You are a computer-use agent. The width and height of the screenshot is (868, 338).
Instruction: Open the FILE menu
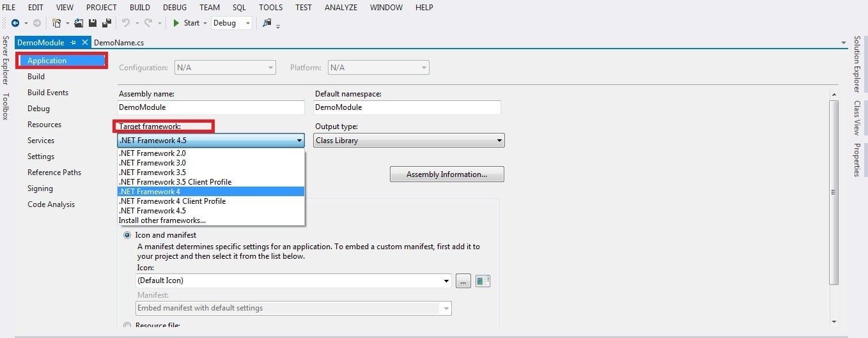pyautogui.click(x=9, y=8)
